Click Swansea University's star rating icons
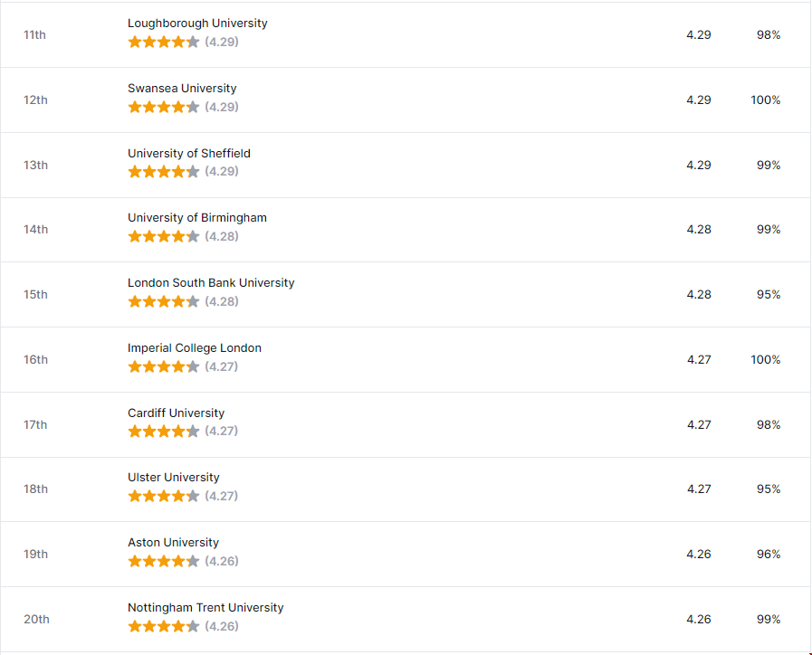The image size is (812, 655). (x=163, y=107)
